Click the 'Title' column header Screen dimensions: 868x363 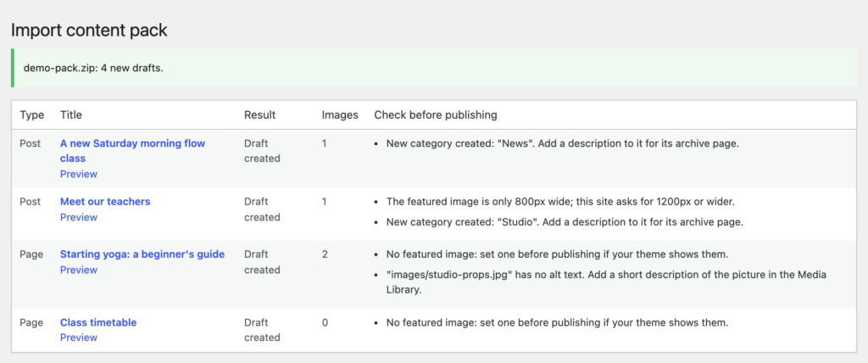pyautogui.click(x=71, y=114)
